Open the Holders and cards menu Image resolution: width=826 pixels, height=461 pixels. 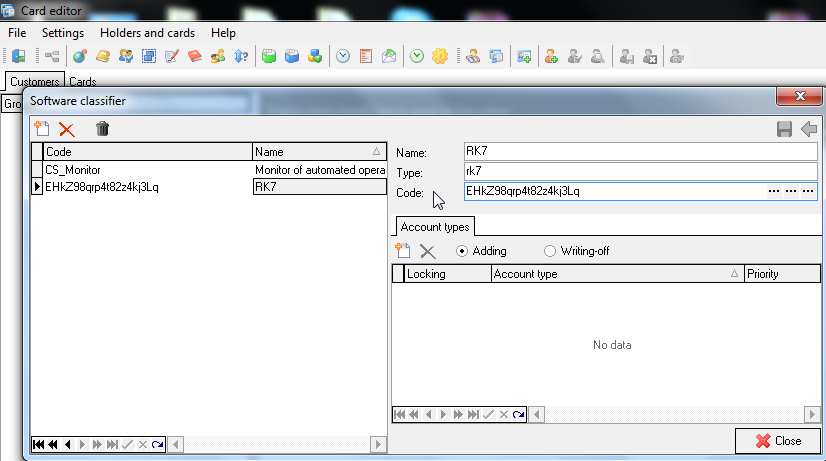click(148, 33)
